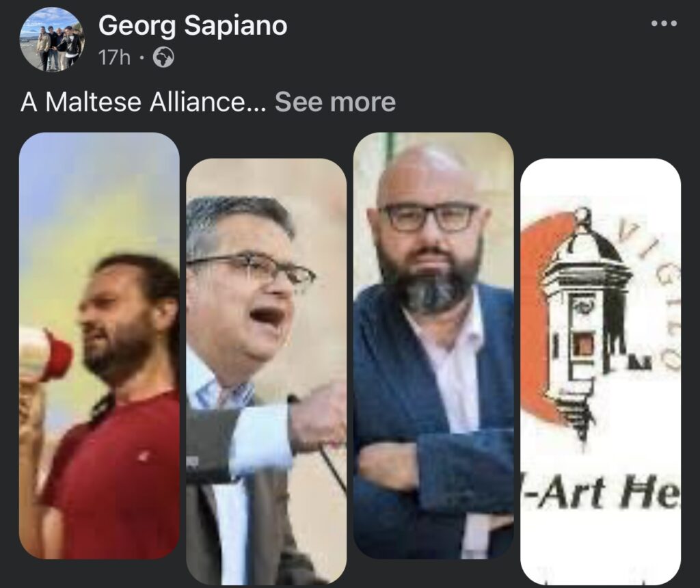Open the 17h timestamp link
The height and width of the screenshot is (588, 700).
(x=114, y=57)
